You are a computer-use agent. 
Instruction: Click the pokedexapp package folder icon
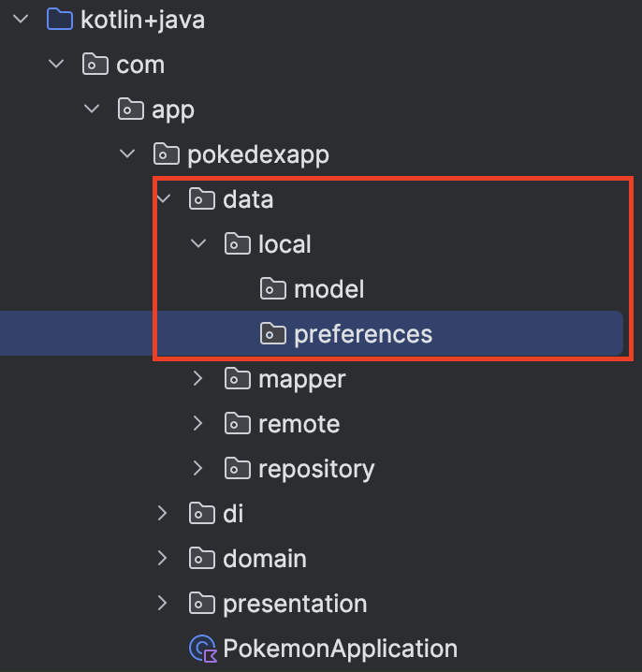[x=166, y=154]
